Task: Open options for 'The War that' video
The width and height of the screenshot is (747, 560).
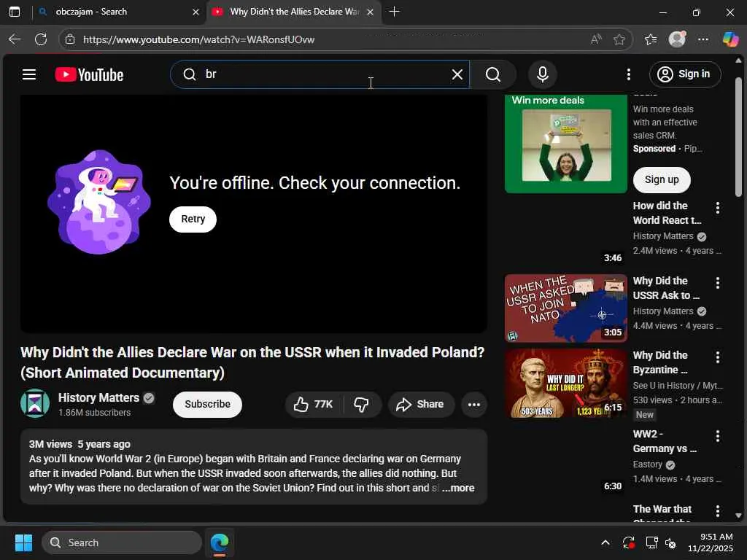Action: pos(718,511)
